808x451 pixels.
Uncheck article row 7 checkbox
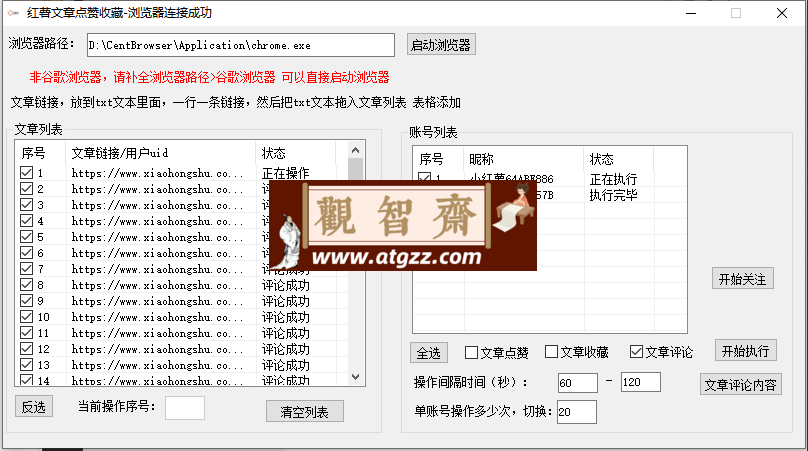click(26, 269)
